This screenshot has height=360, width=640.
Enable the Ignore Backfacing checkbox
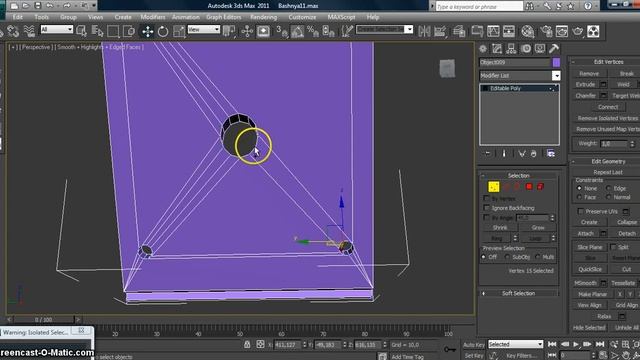tap(486, 208)
